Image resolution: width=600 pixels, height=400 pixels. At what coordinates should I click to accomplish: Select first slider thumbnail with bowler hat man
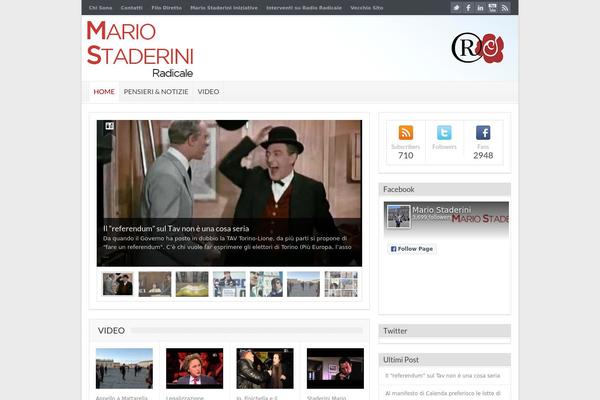click(x=118, y=284)
